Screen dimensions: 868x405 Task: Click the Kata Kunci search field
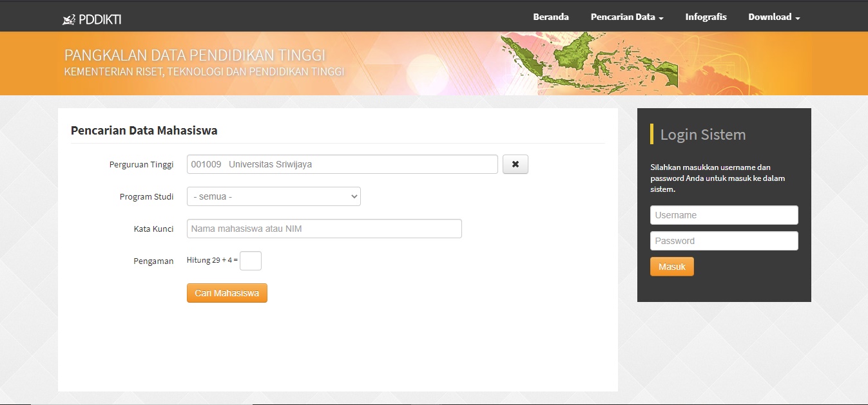tap(324, 229)
